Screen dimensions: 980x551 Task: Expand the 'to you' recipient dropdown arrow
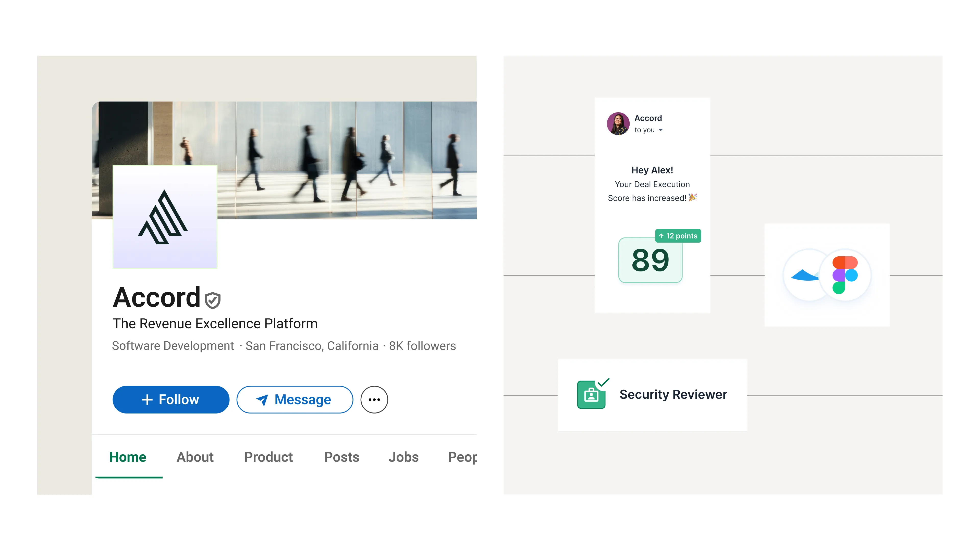click(x=661, y=130)
